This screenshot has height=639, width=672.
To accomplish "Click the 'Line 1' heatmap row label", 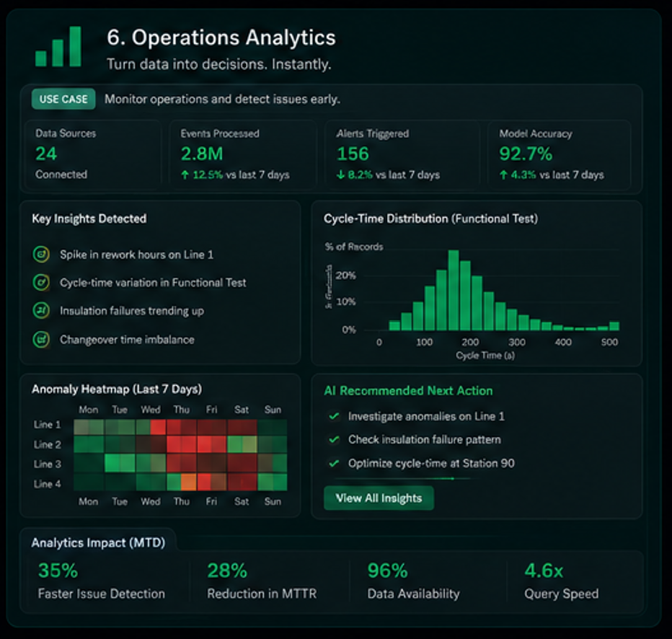I will 47,425.
